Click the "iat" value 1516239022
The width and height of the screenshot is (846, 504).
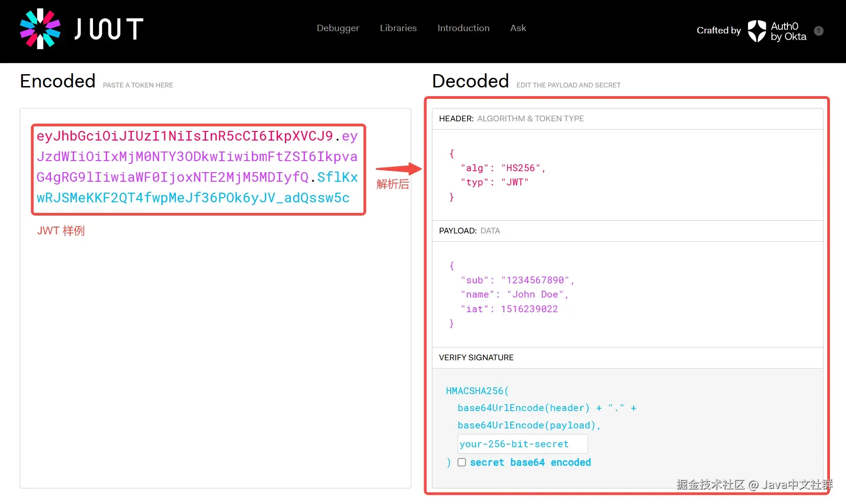[529, 309]
